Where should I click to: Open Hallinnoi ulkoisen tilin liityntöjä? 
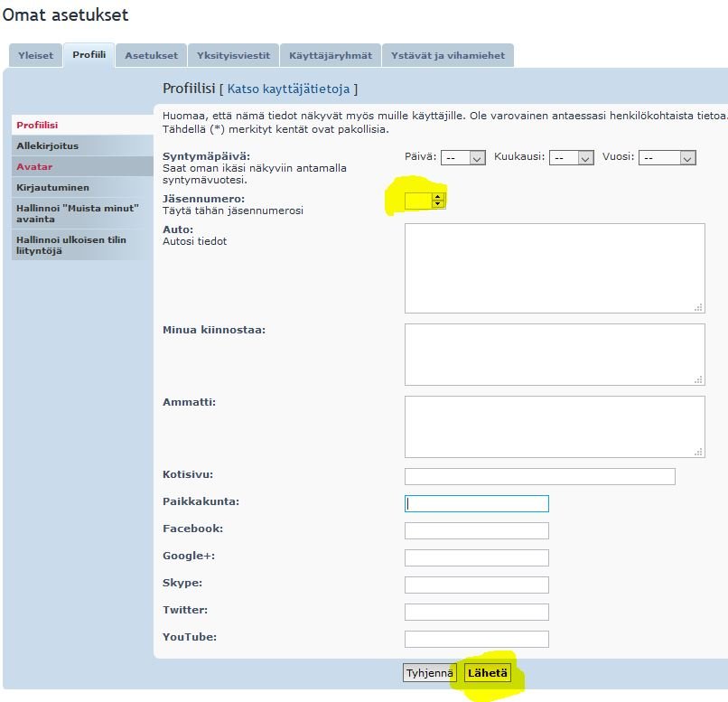pyautogui.click(x=70, y=245)
